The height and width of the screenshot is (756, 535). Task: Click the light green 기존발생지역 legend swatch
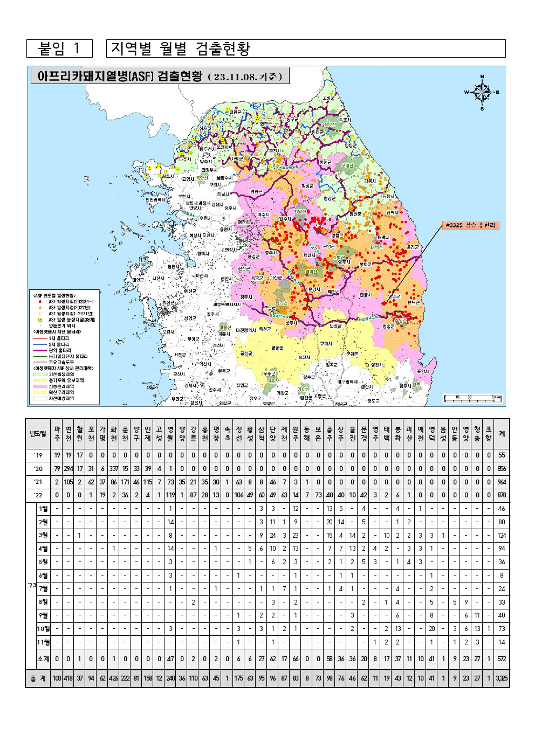pos(40,374)
